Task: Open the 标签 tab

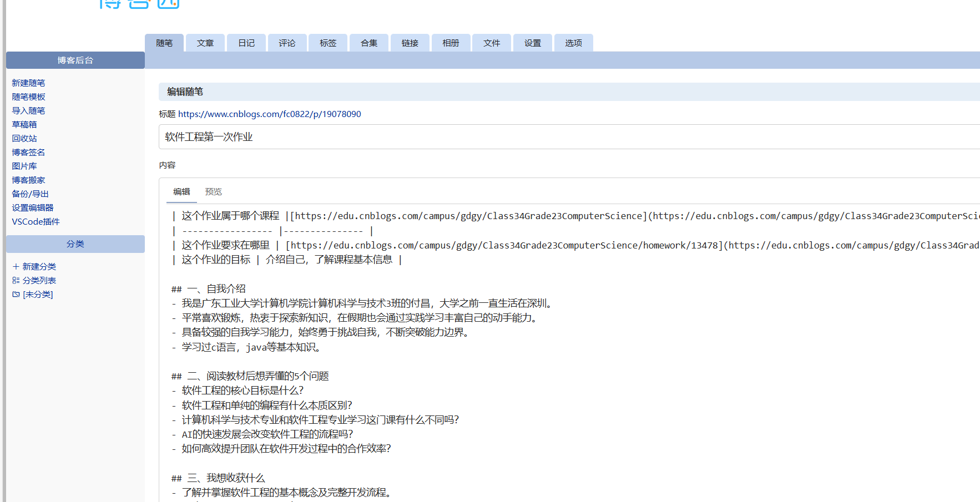Action: (328, 43)
